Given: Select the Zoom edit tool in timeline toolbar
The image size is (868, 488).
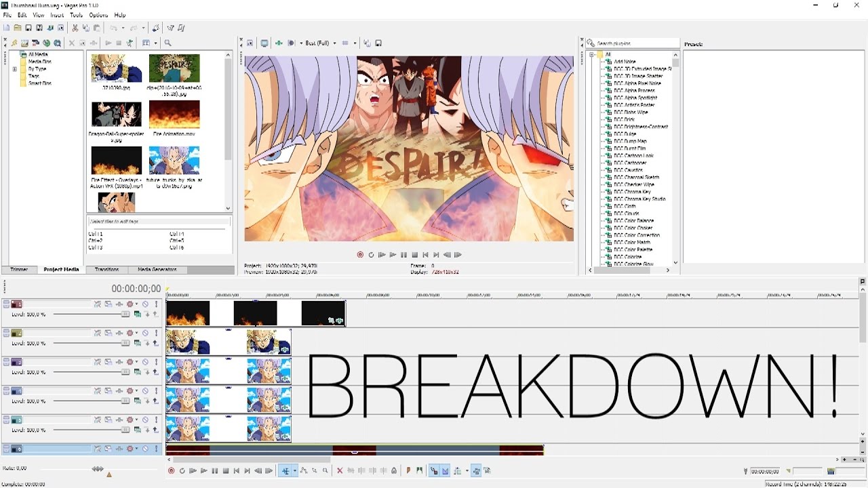Looking at the screenshot, I should coord(325,470).
